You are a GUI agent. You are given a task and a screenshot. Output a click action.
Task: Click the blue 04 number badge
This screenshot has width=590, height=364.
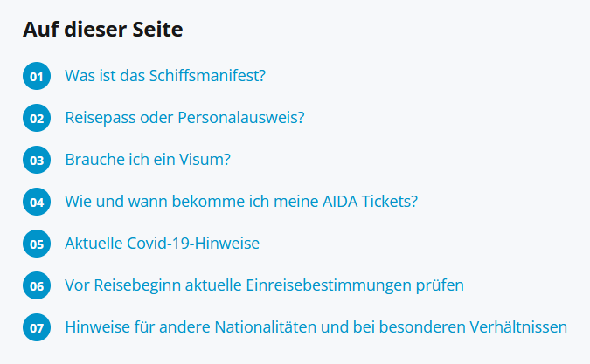[x=37, y=203]
